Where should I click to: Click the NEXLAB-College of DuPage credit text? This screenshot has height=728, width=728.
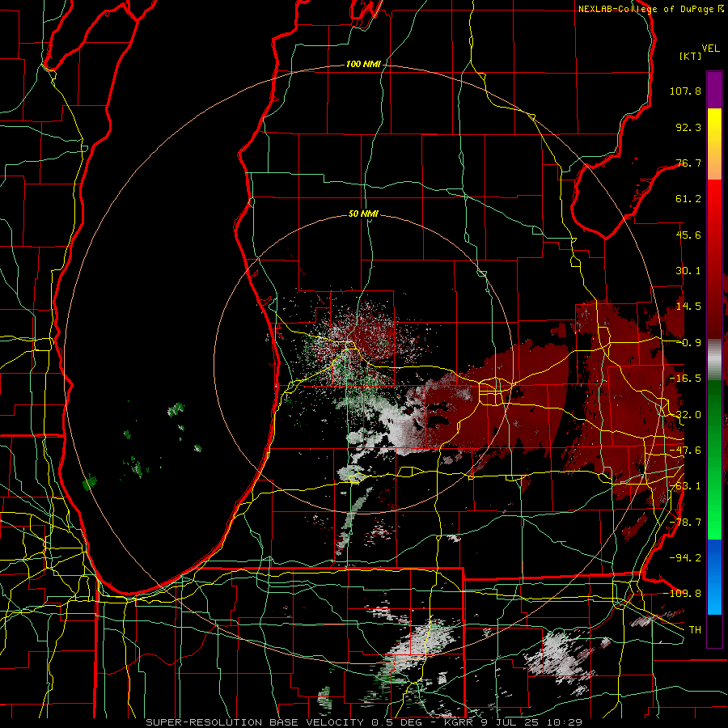[x=651, y=9]
